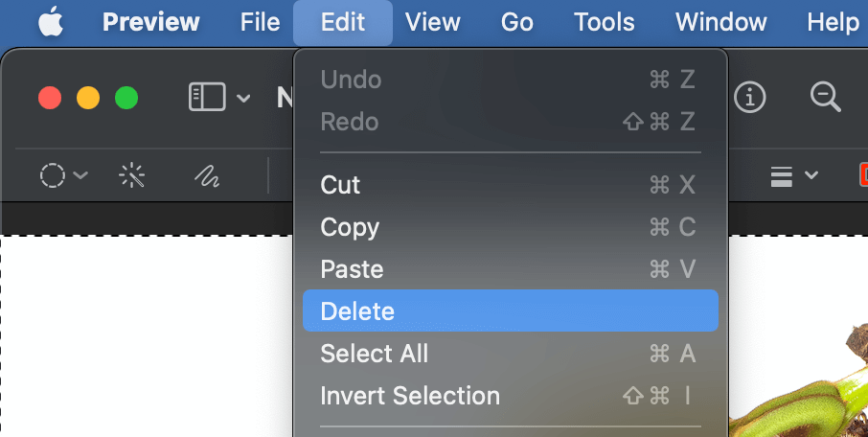This screenshot has width=868, height=437.
Task: Open the Tools menu
Action: [x=604, y=23]
